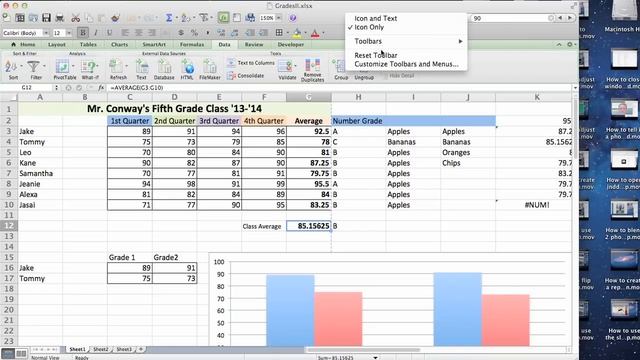Toggle Bold formatting button
The image size is (640, 360).
click(83, 33)
